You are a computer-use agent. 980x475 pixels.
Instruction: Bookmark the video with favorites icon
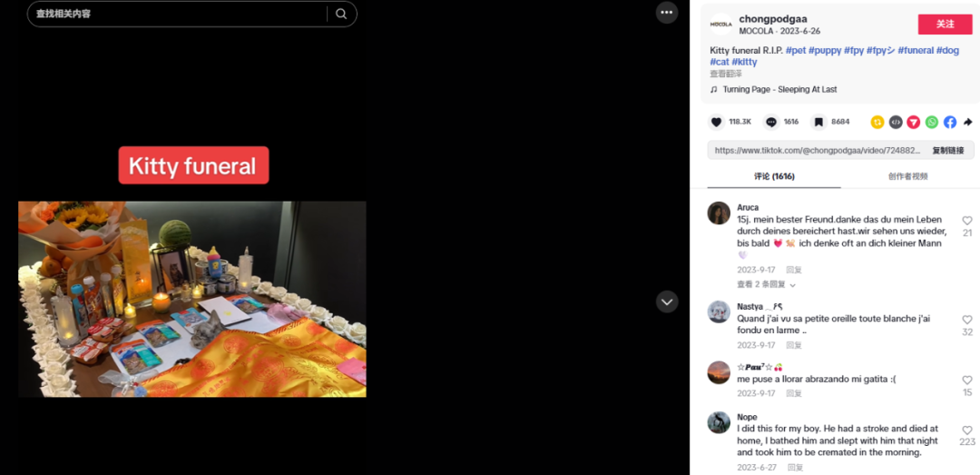[x=818, y=122]
